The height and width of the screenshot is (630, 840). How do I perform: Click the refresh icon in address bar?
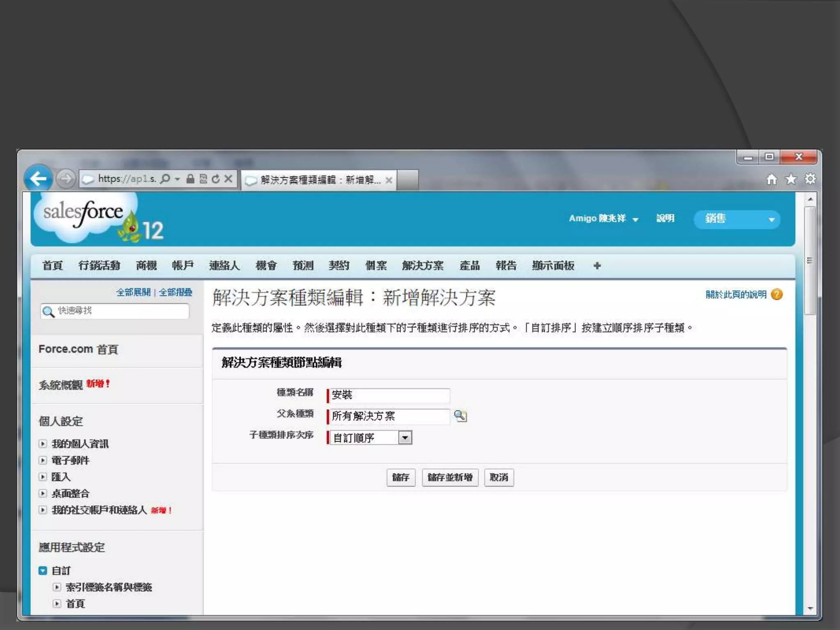coord(216,179)
